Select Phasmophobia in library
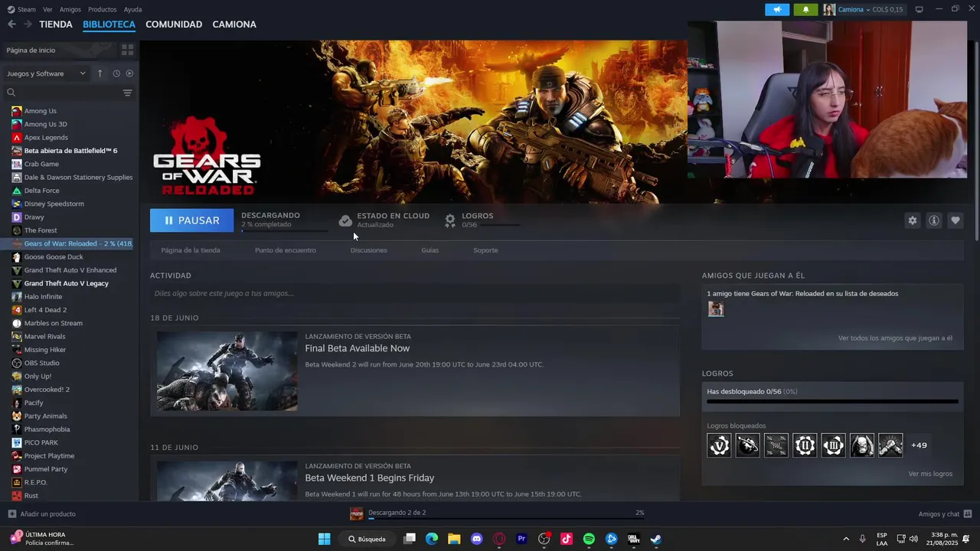Screen dimensions: 980x551 (47, 429)
